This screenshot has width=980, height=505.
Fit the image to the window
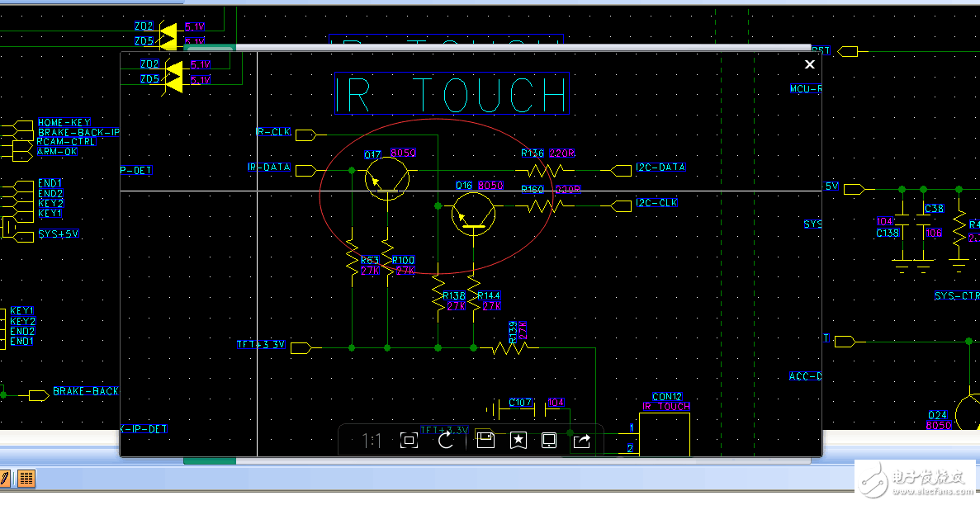(409, 441)
